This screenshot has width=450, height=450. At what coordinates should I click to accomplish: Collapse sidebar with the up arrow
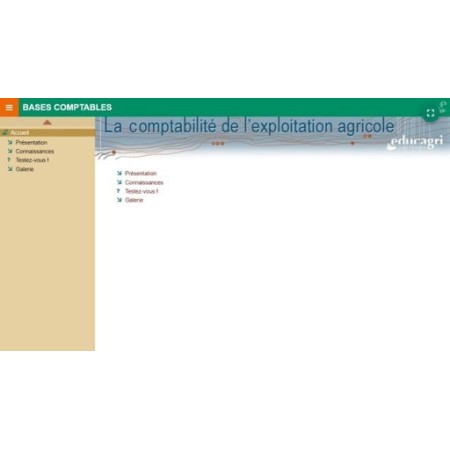coord(47,122)
